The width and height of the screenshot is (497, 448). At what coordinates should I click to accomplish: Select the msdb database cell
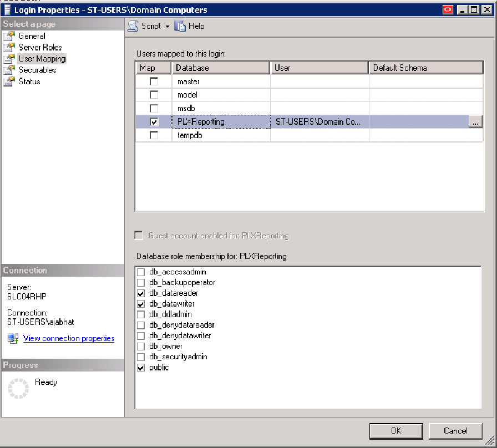(x=221, y=108)
